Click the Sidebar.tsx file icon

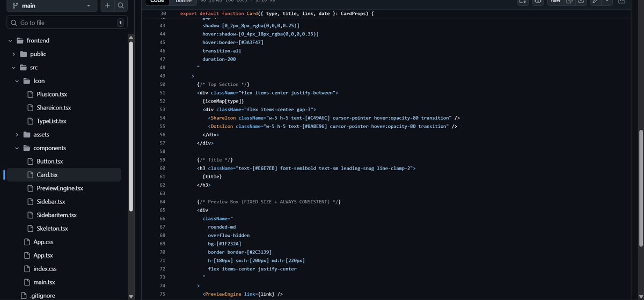tap(30, 202)
